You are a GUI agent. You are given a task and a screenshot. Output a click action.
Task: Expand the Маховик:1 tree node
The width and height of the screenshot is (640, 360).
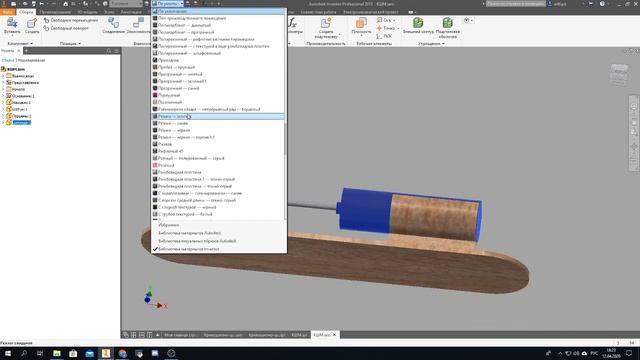pos(3,102)
